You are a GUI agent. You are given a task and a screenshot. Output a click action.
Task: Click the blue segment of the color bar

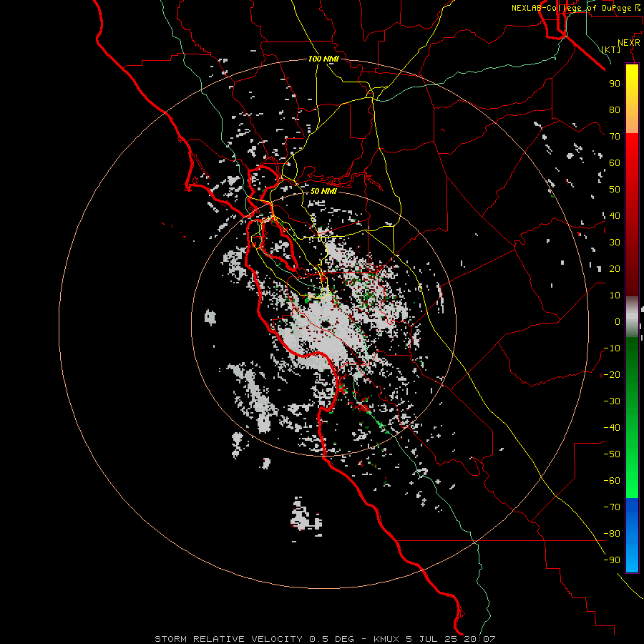pos(632,535)
